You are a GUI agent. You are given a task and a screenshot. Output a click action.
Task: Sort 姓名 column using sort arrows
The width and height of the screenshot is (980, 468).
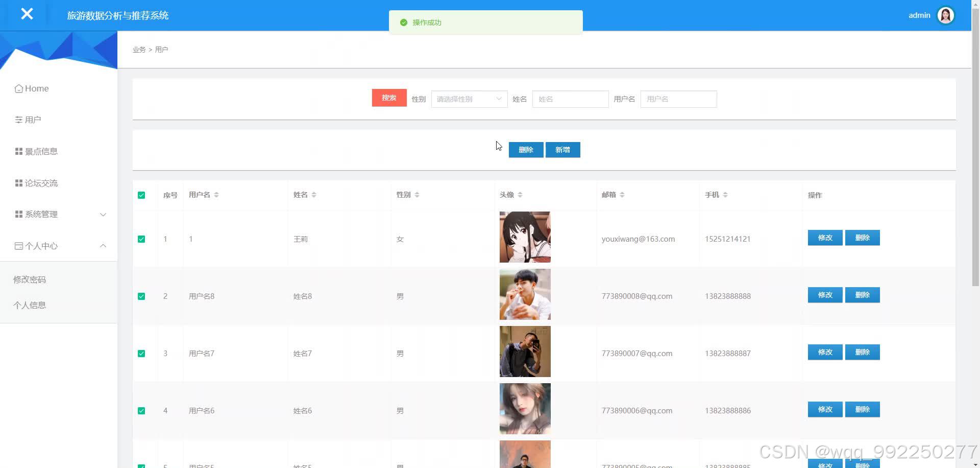click(x=314, y=195)
